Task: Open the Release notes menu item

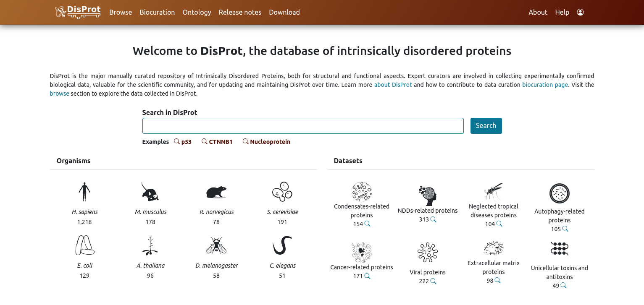Action: pos(240,12)
